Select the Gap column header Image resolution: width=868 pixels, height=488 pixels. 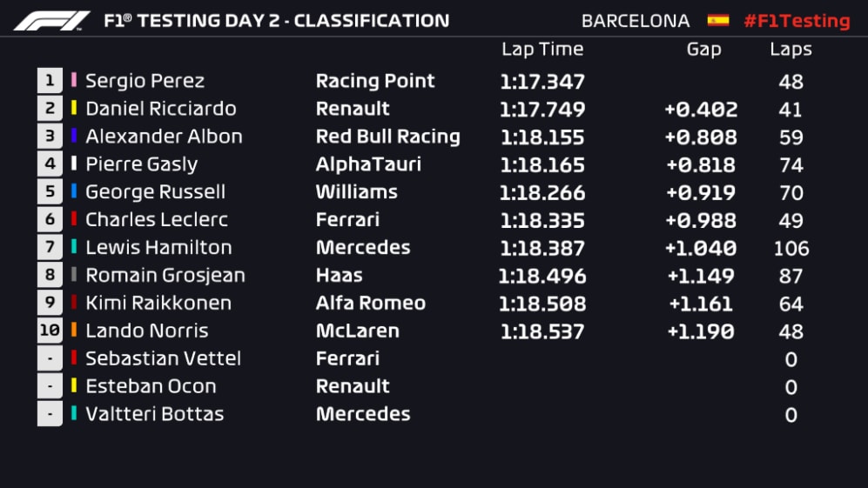[703, 50]
